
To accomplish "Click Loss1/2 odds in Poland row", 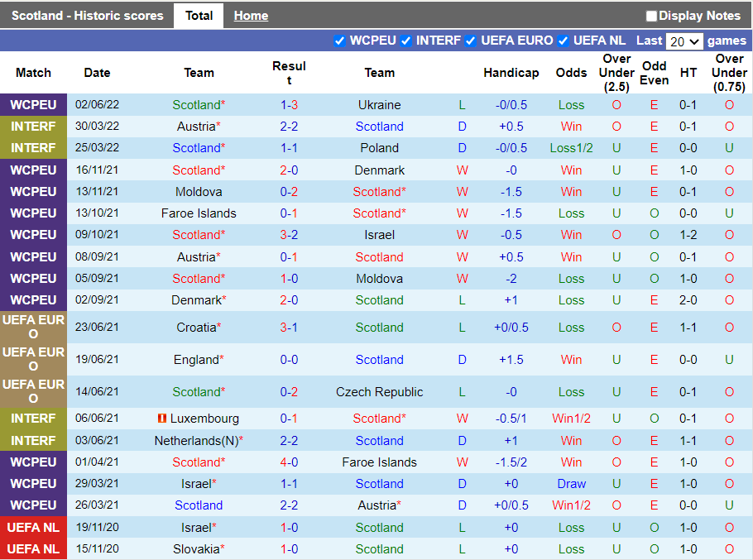I will [x=571, y=148].
